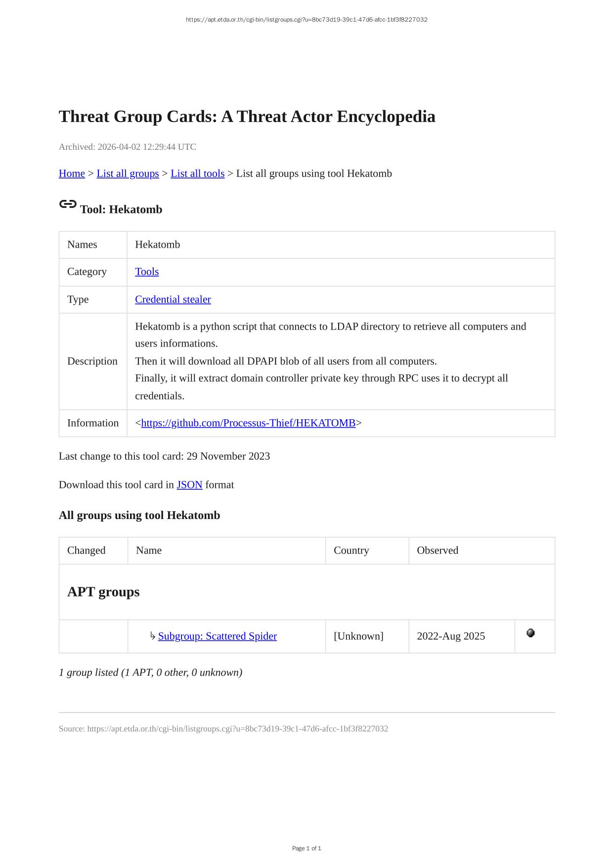Go to the Home breadcrumb link

tap(72, 174)
